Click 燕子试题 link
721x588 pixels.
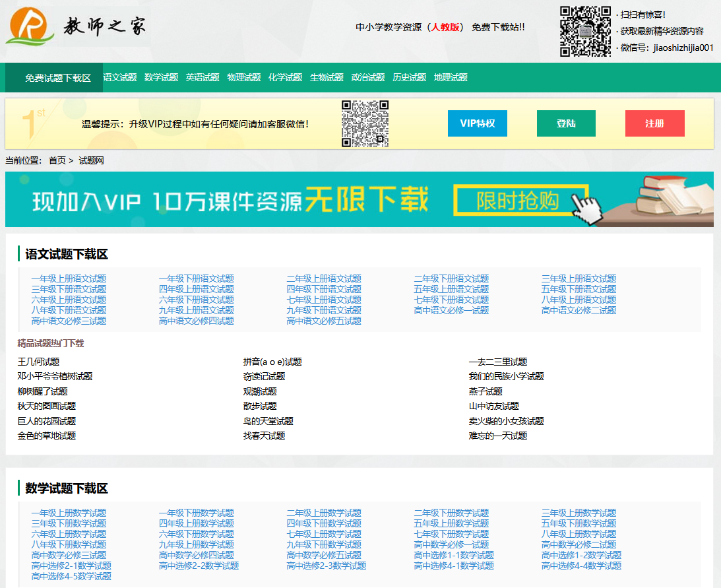tap(486, 391)
